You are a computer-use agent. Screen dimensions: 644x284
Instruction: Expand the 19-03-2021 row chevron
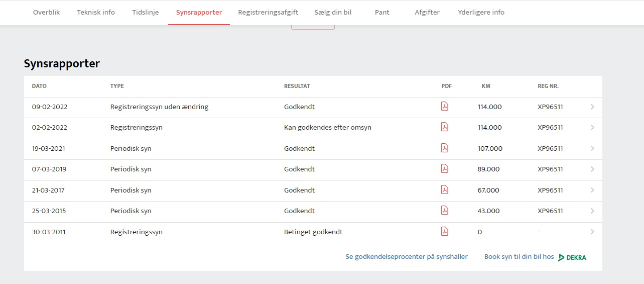click(x=592, y=149)
